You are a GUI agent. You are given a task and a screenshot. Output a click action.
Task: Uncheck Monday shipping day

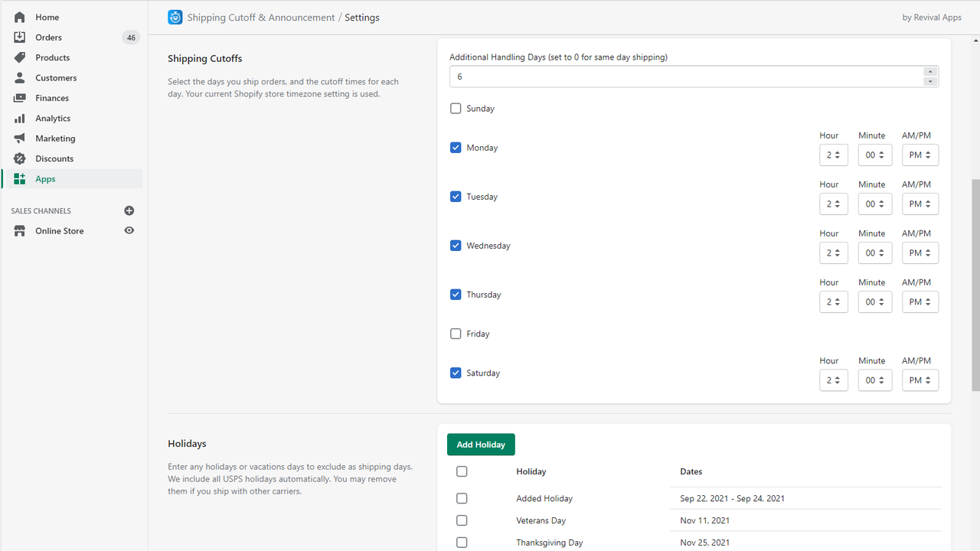[456, 147]
